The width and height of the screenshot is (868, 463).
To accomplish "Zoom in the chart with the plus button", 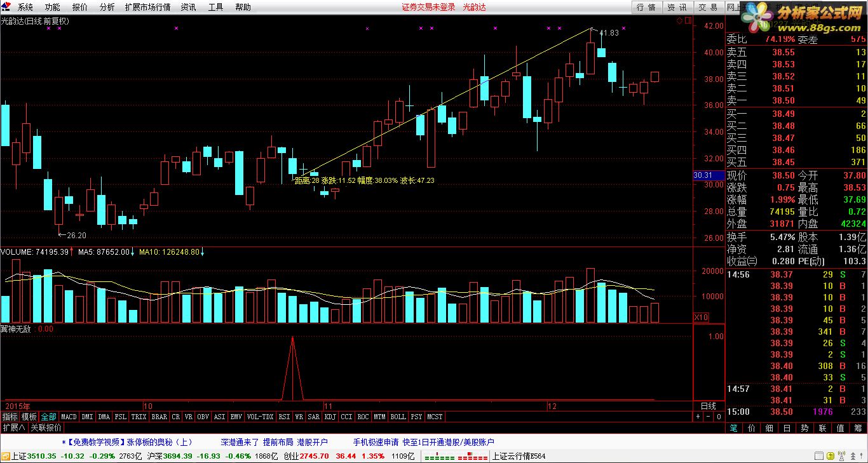I will (698, 417).
